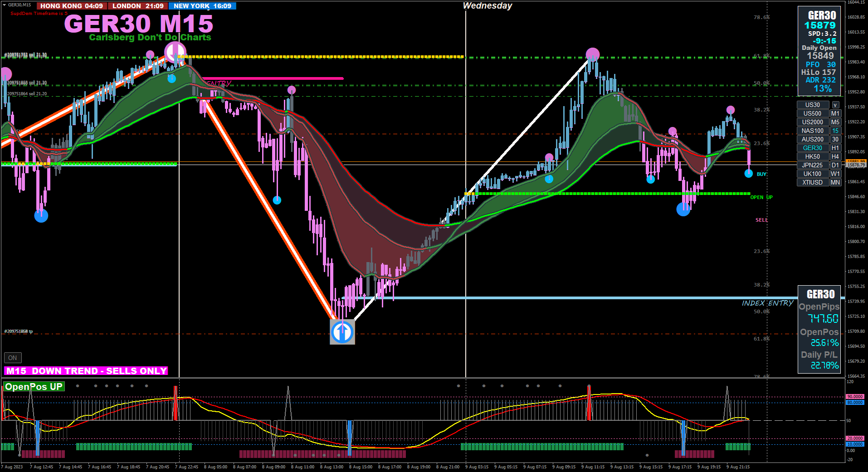
Task: Switch to the D1 timeframe
Action: [x=835, y=165]
